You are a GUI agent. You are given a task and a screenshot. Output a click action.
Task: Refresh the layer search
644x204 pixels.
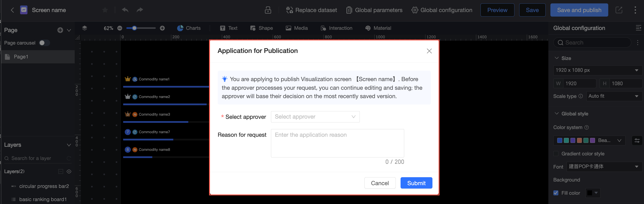coord(69,158)
